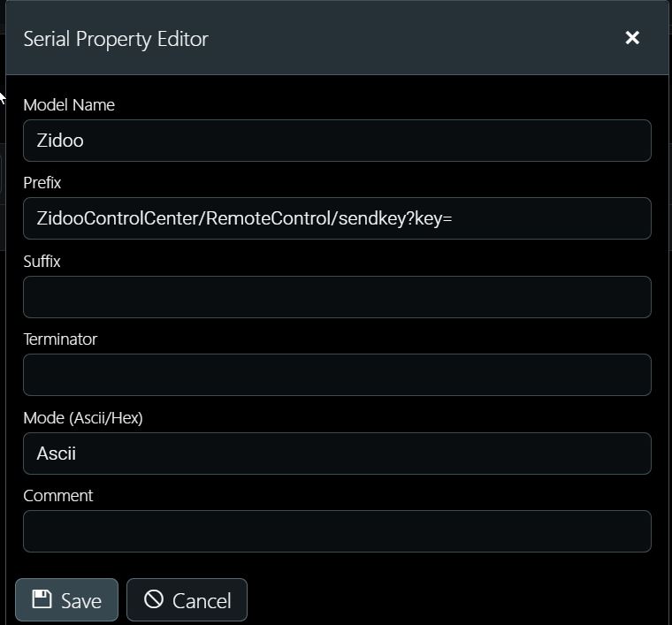Focus the Model Name field containing Zidoo
672x625 pixels.
point(337,141)
